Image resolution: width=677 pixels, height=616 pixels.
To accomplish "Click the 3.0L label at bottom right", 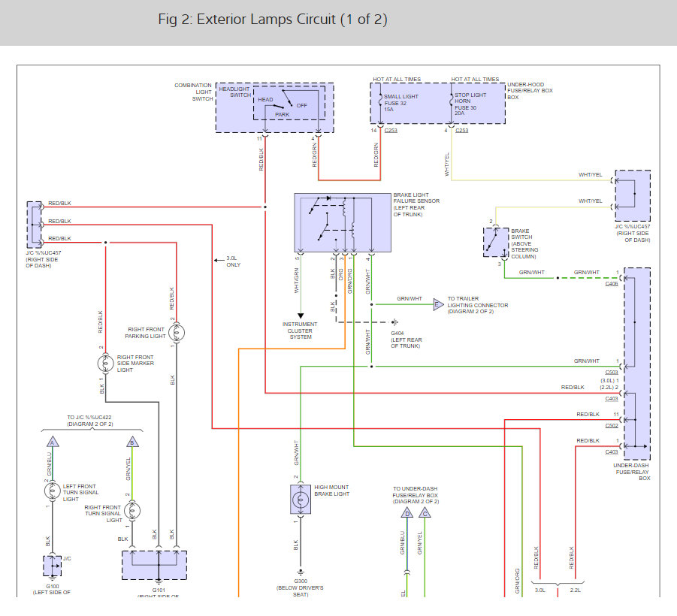I will tap(540, 590).
